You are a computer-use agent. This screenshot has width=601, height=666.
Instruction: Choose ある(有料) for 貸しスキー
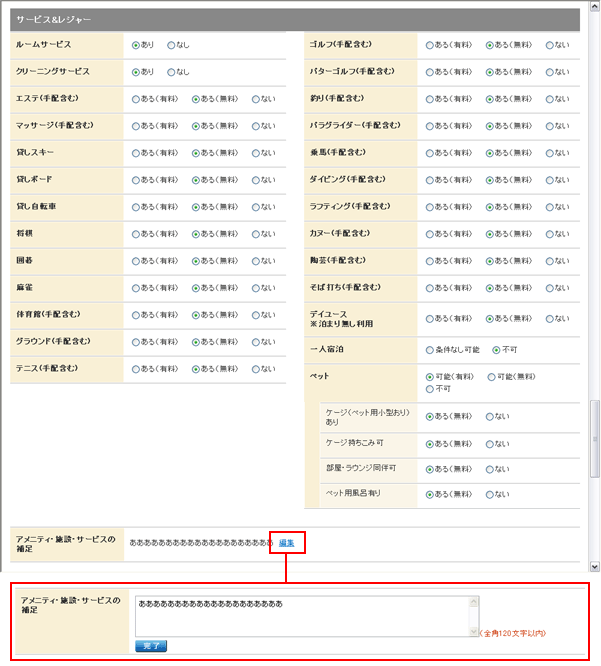coord(136,153)
